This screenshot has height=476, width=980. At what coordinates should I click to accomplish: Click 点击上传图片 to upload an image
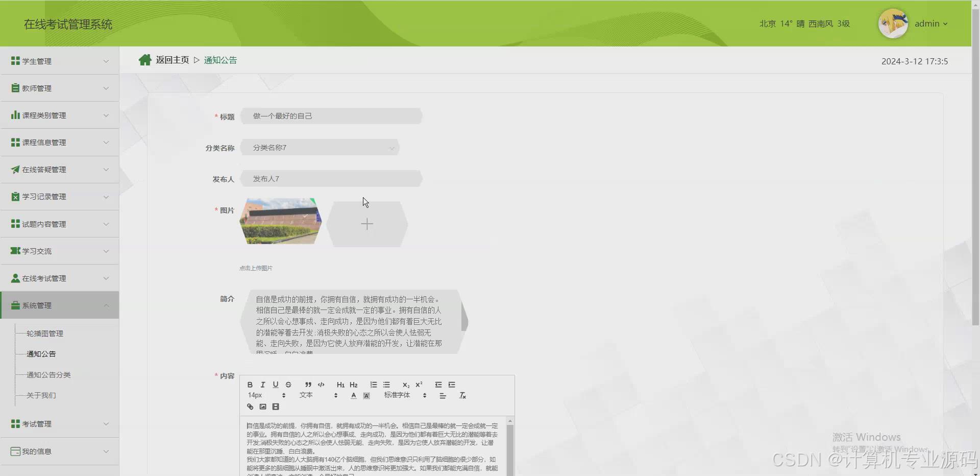tap(255, 268)
